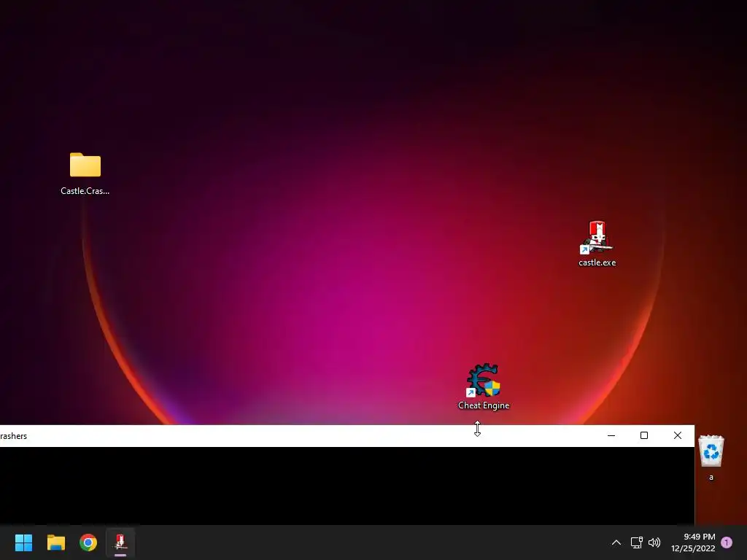747x560 pixels.
Task: Minimize the Castle Crashers game window
Action: (x=611, y=435)
